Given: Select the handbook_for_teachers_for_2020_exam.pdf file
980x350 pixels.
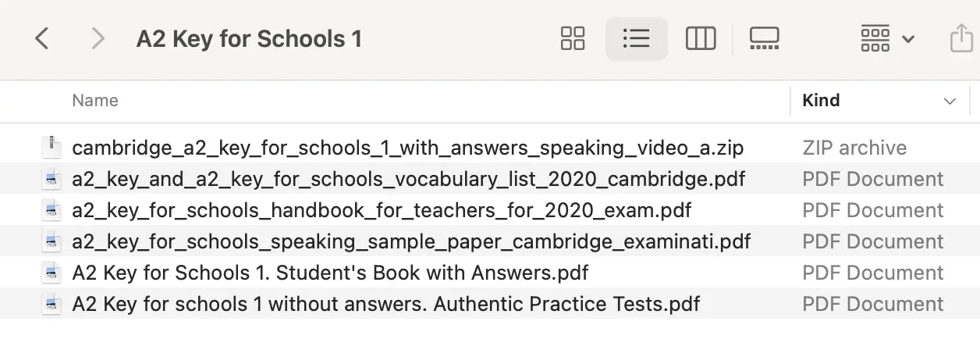Looking at the screenshot, I should point(382,210).
